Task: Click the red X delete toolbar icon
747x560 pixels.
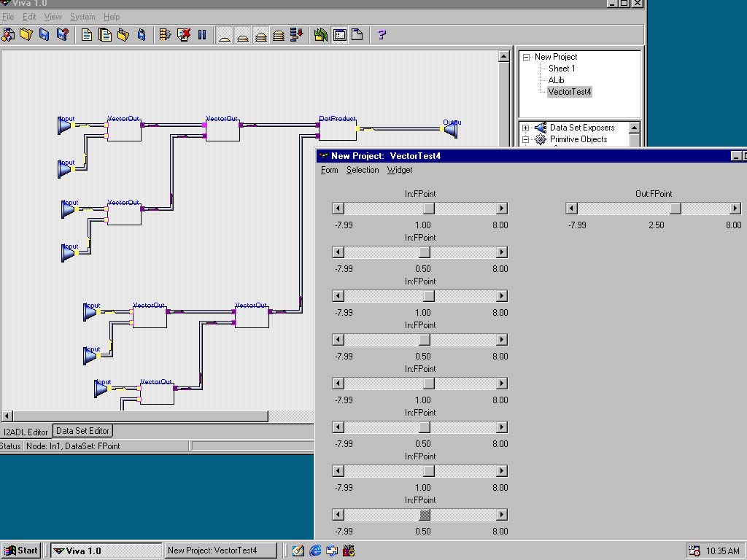Action: 184,34
